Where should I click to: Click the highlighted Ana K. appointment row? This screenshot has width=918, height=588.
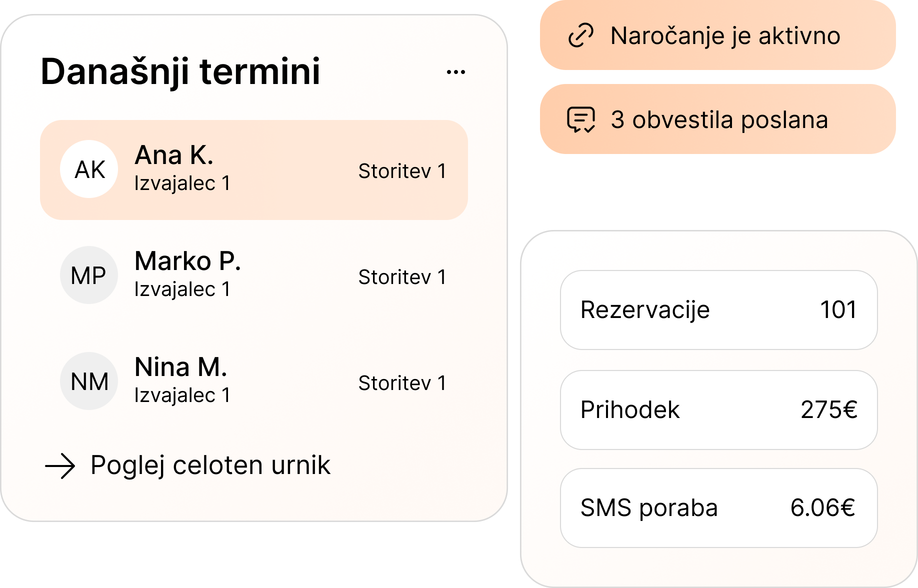(255, 169)
